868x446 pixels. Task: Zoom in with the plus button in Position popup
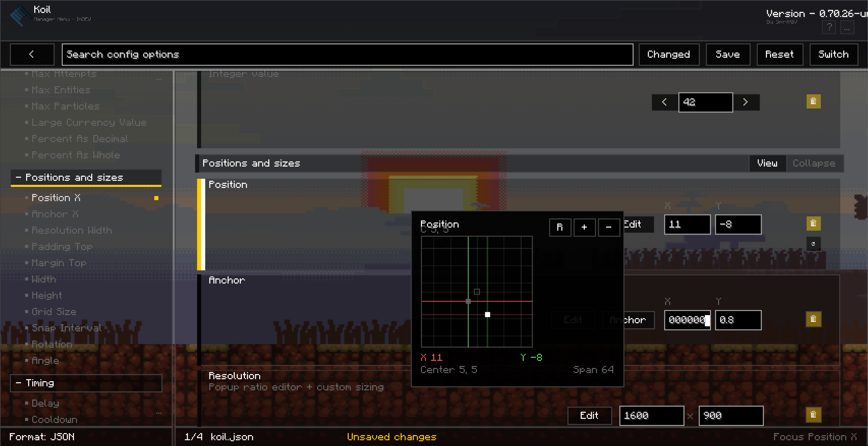pyautogui.click(x=584, y=227)
